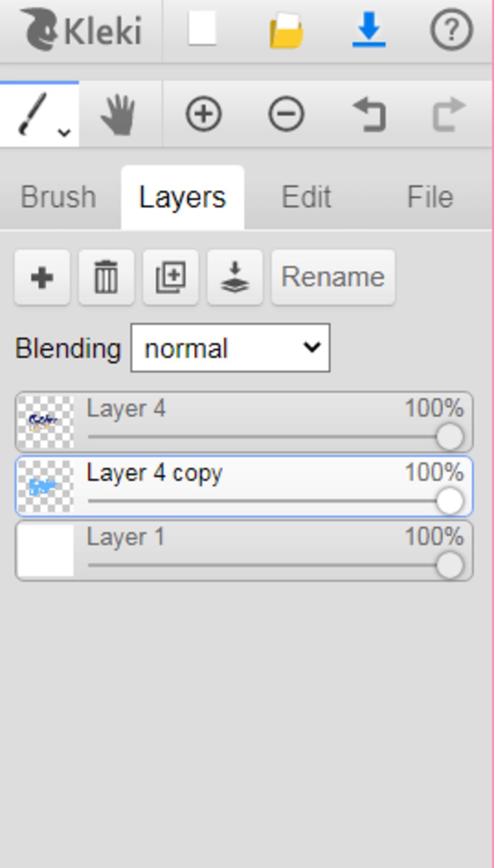Open the Blending mode dropdown
Screen dimensions: 494x868
pos(230,348)
